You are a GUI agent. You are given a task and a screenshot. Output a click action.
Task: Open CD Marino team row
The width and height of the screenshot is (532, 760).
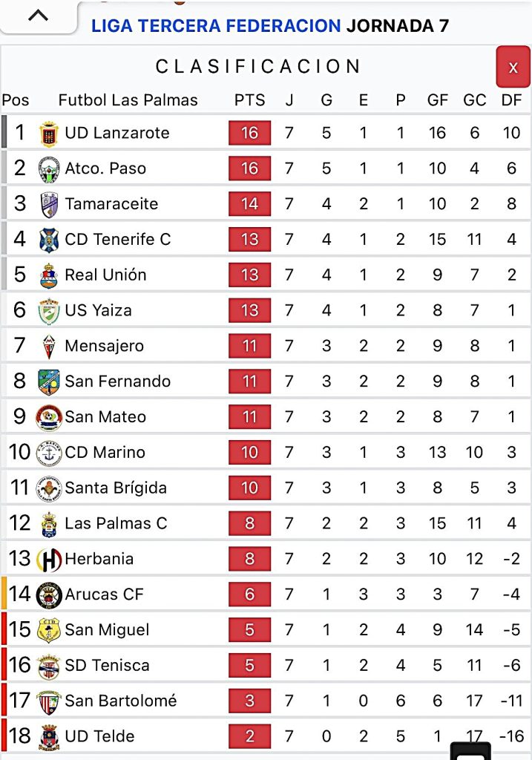[x=105, y=452]
